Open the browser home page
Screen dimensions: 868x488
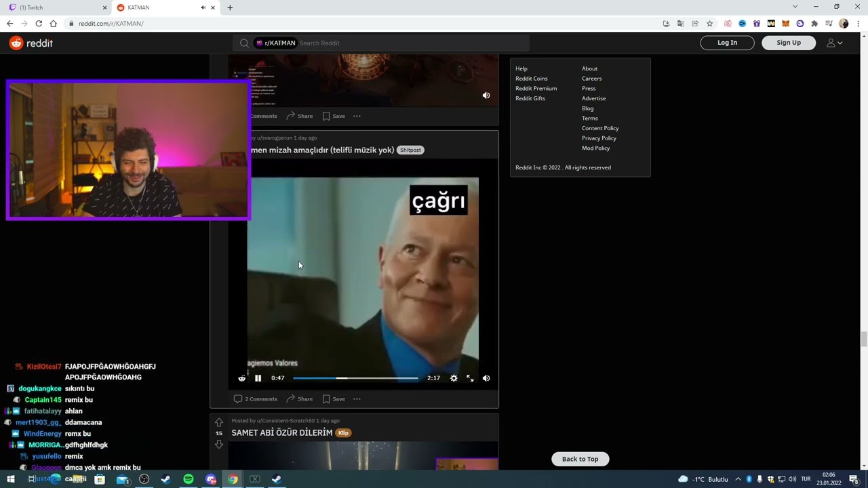coord(54,23)
